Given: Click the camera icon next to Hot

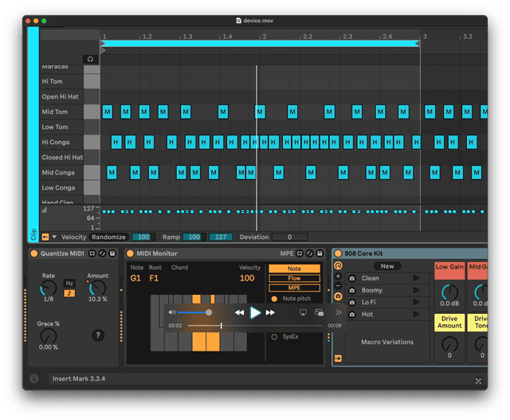Looking at the screenshot, I should [352, 315].
